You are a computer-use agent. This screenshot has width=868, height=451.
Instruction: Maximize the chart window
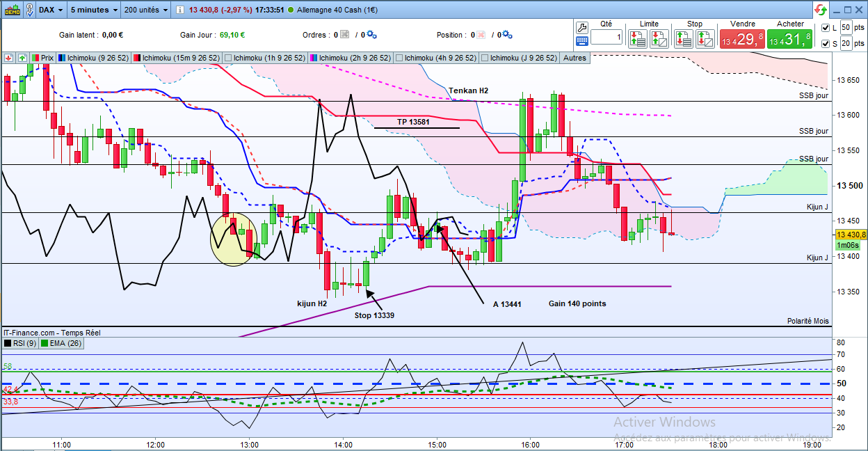click(848, 9)
